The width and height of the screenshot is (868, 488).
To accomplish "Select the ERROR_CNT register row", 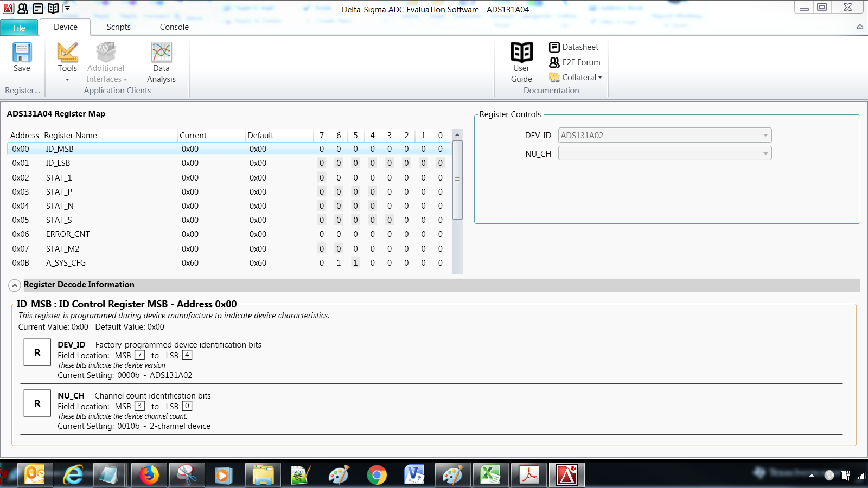I will (x=229, y=234).
